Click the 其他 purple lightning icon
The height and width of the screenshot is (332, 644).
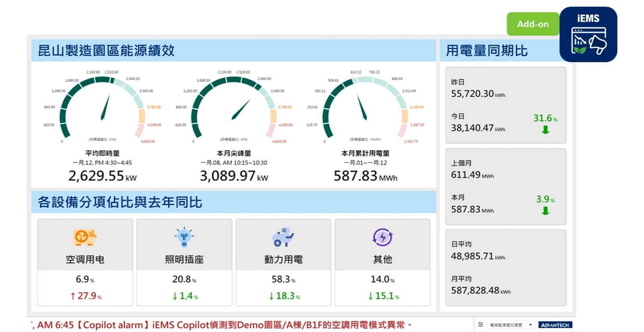[382, 237]
